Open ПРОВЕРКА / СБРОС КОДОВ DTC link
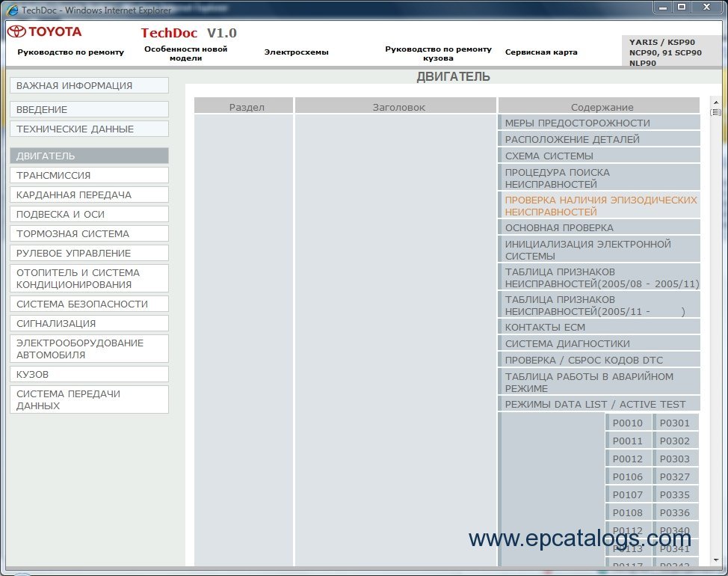728x576 pixels. click(x=599, y=360)
